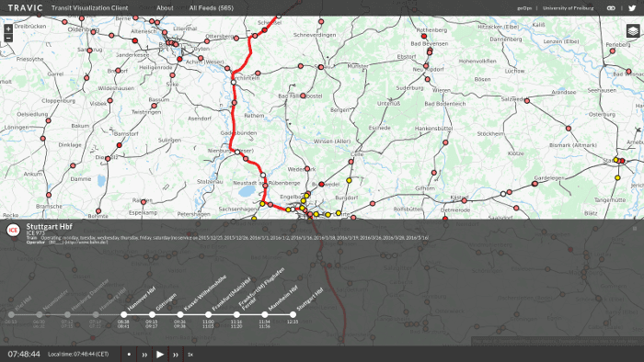Open the geOps link
The image size is (644, 362).
(524, 7)
